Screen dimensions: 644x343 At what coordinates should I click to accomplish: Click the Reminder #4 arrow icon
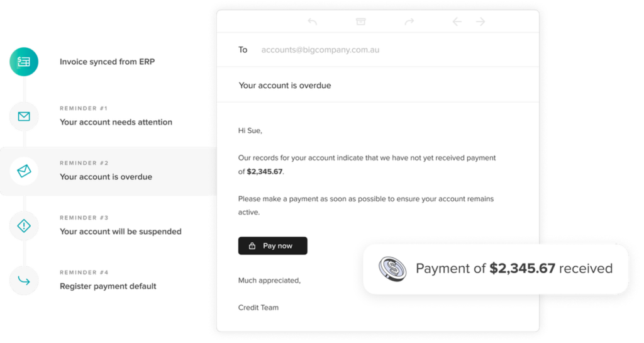(24, 280)
